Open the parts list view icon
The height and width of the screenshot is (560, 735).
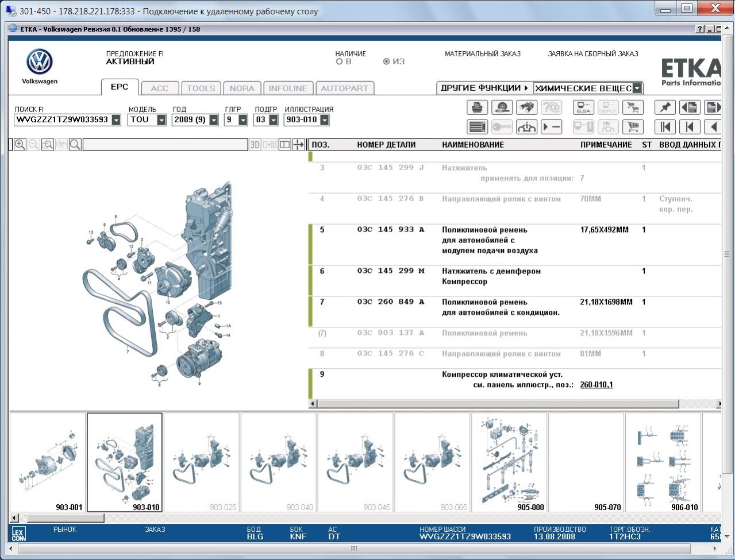tap(477, 127)
